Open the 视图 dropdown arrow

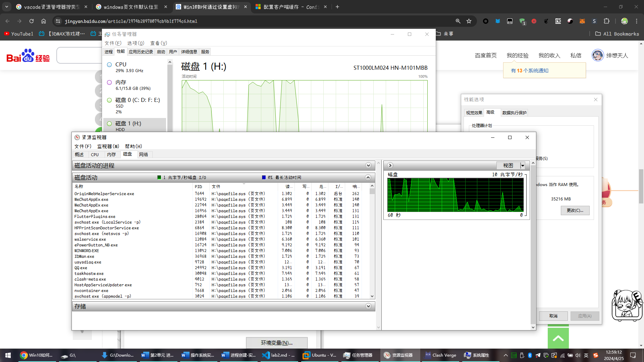(x=523, y=166)
